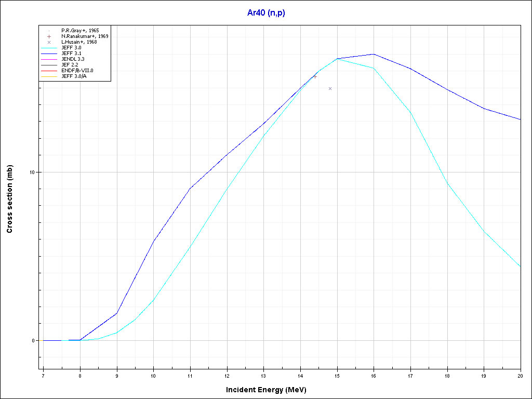Select the P.R.Gray+, 1965 legend label

coord(80,31)
